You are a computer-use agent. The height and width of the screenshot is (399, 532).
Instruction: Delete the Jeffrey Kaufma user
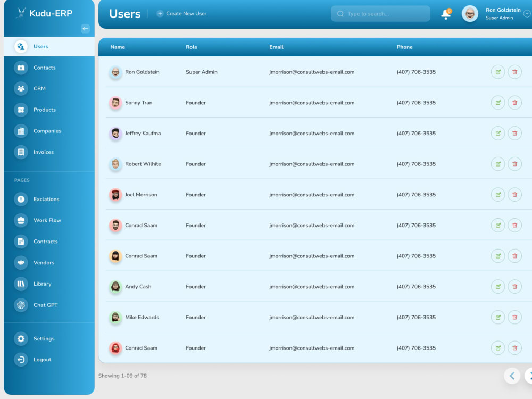point(514,134)
